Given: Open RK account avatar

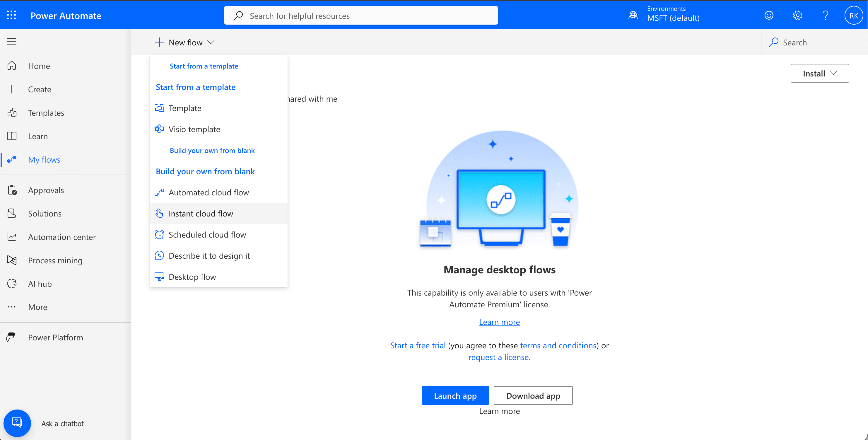Looking at the screenshot, I should 854,16.
